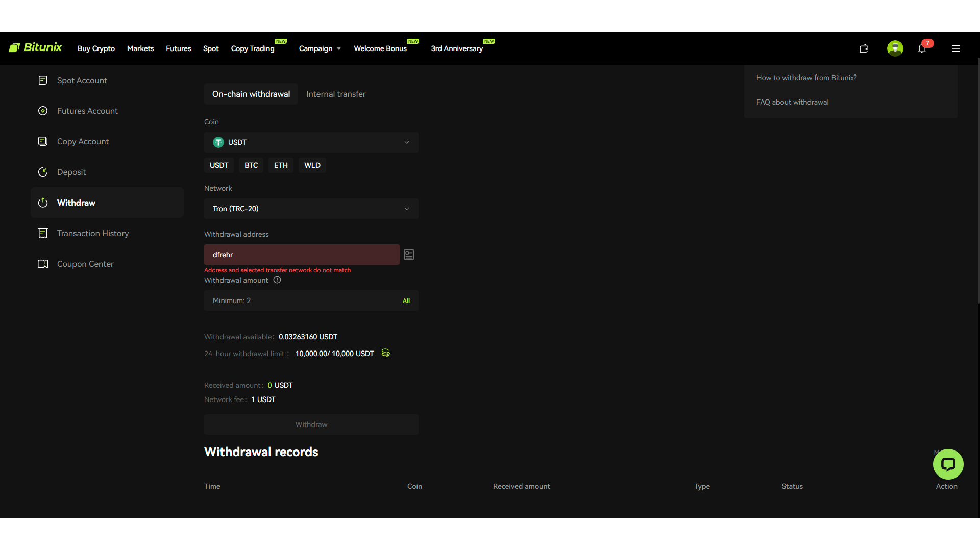Click the Bitunix logo
980x551 pixels.
pyautogui.click(x=35, y=48)
